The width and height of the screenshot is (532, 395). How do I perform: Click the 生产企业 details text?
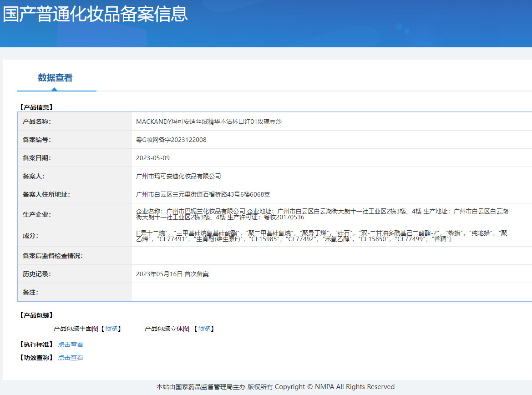click(321, 214)
